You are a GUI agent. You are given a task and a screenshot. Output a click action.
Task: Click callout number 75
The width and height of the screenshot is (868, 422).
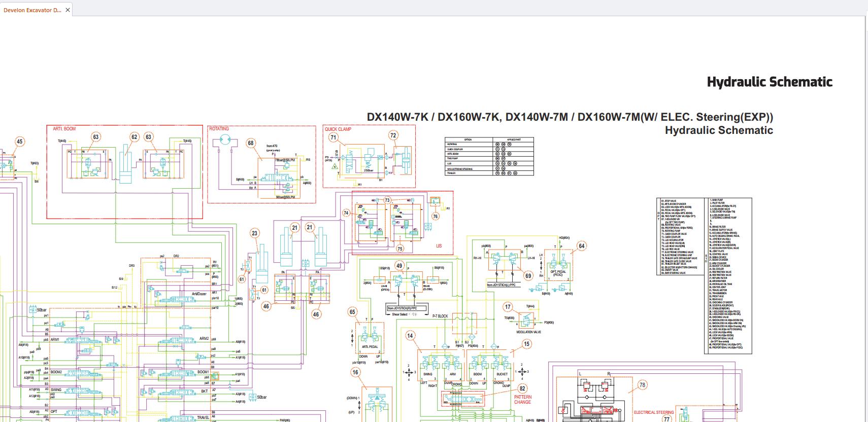[x=400, y=249]
